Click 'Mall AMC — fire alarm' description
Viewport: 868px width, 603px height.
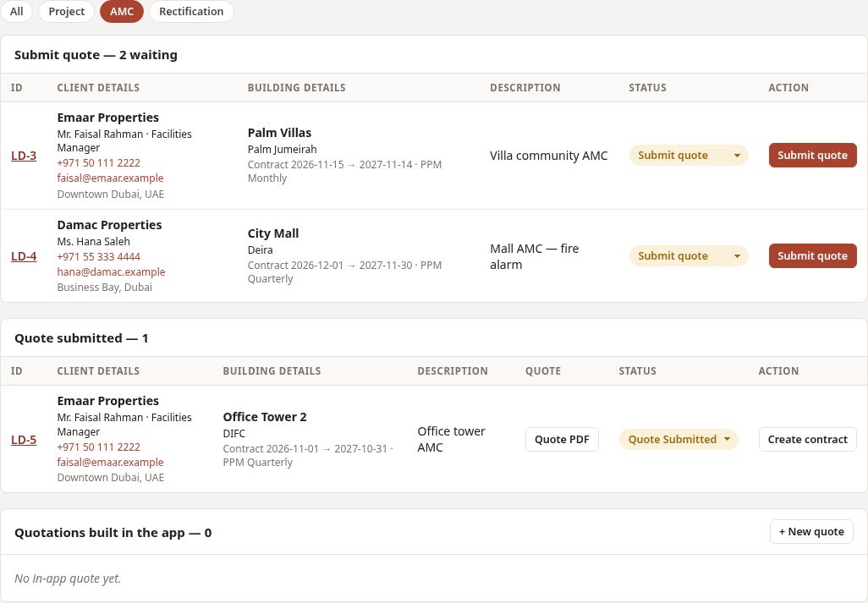(534, 257)
